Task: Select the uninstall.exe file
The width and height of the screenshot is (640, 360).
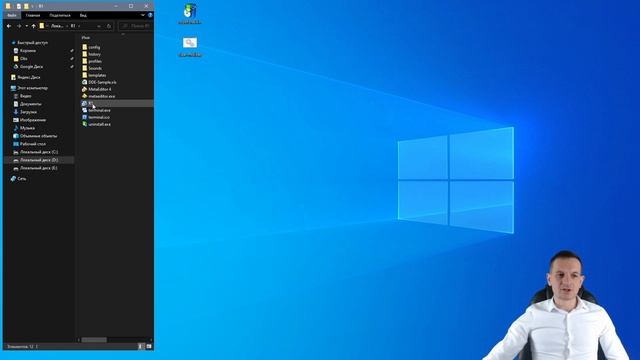Action: pos(100,124)
